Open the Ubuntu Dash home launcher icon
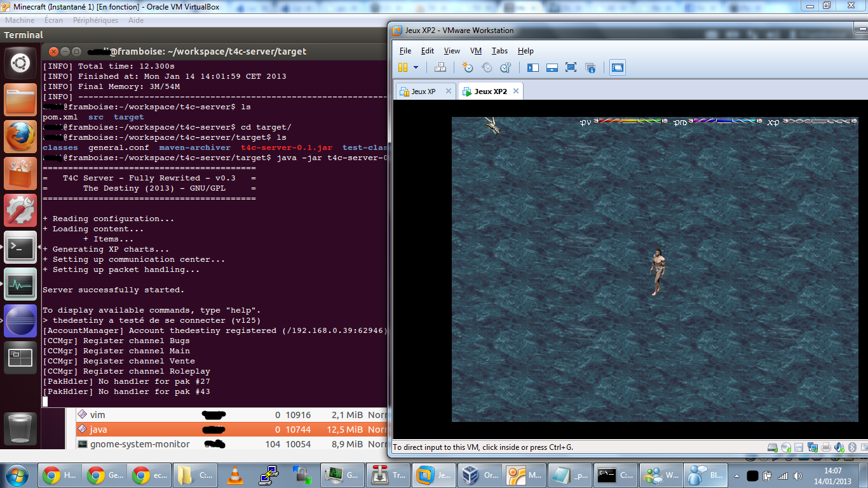Viewport: 868px width, 488px height. [20, 64]
